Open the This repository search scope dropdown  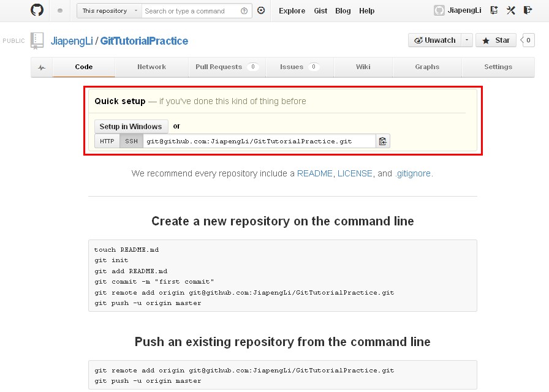[109, 11]
